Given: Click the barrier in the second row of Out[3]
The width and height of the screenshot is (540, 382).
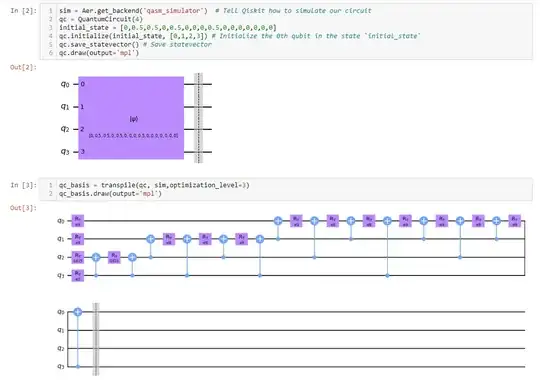Looking at the screenshot, I should pyautogui.click(x=96, y=339).
